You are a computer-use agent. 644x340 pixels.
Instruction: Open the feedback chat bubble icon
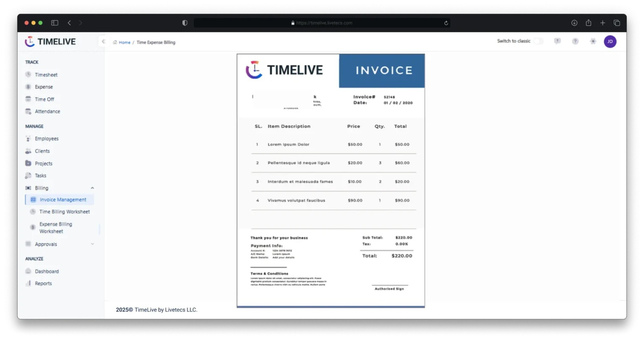click(557, 41)
